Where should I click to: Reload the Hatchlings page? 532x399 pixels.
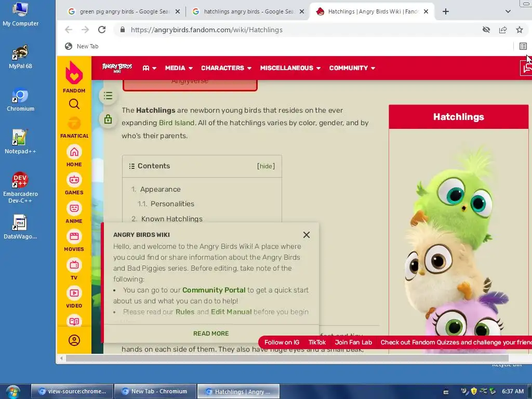click(x=102, y=30)
